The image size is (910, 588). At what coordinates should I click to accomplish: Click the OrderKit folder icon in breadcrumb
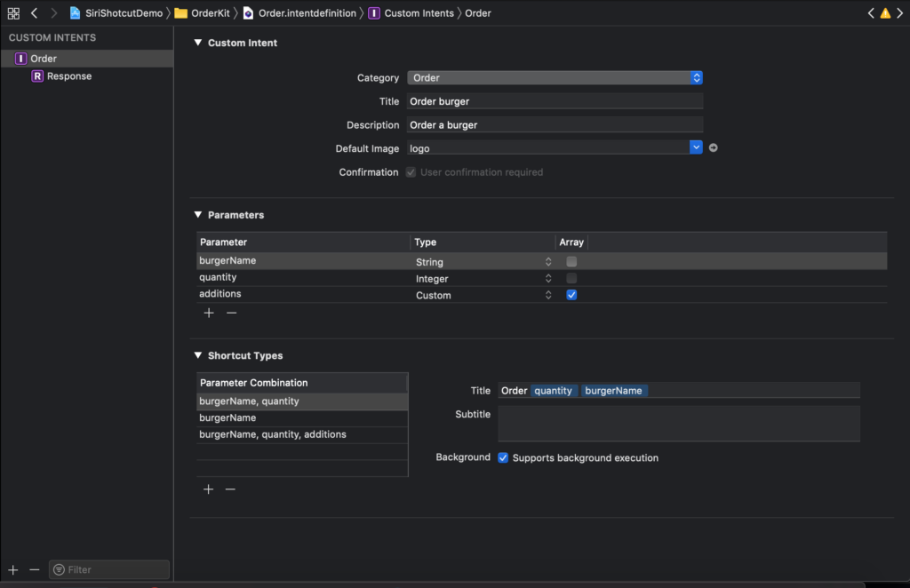point(181,12)
